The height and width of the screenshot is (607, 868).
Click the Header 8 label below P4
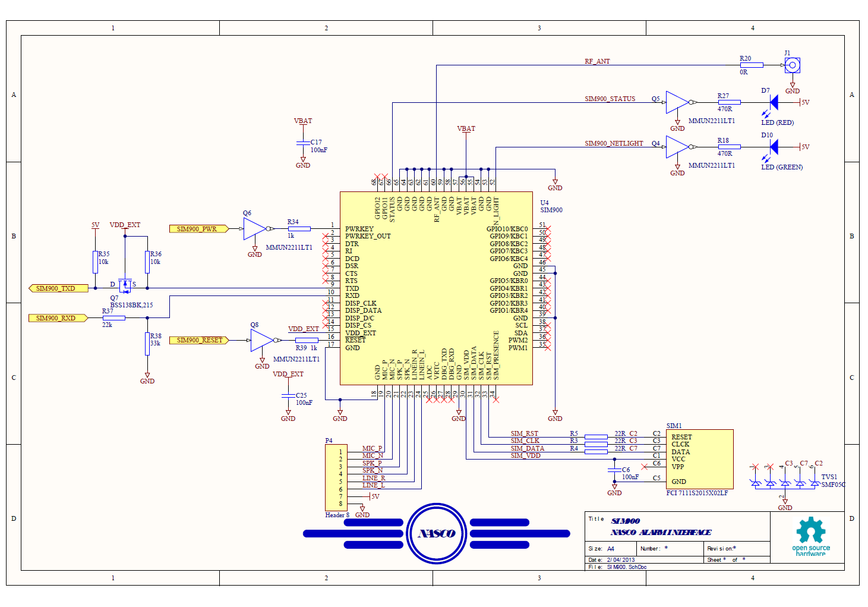point(337,515)
